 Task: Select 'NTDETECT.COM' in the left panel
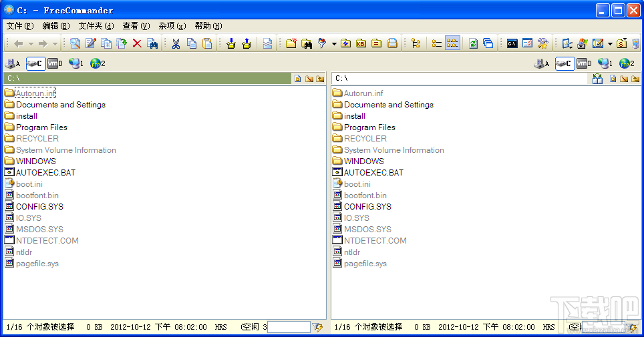47,240
